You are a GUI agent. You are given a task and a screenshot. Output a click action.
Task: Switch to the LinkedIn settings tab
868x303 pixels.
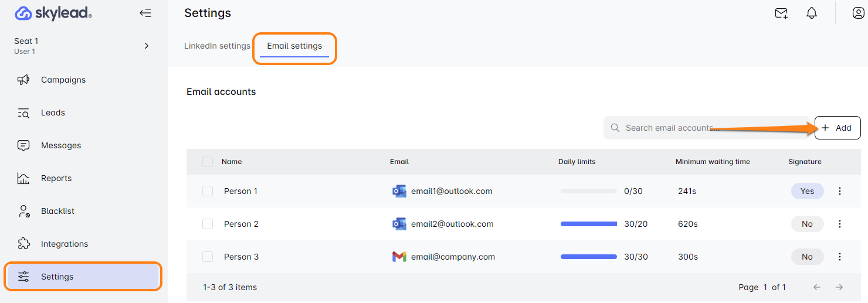pos(217,46)
